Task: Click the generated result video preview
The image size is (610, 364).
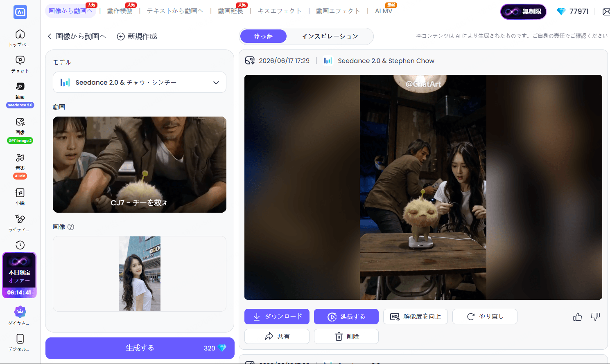Action: point(423,187)
